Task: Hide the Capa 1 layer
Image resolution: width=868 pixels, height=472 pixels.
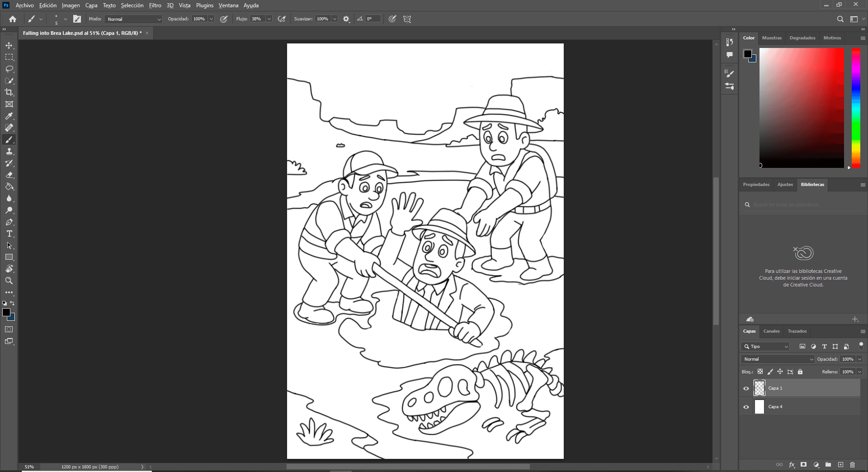Action: [x=746, y=388]
